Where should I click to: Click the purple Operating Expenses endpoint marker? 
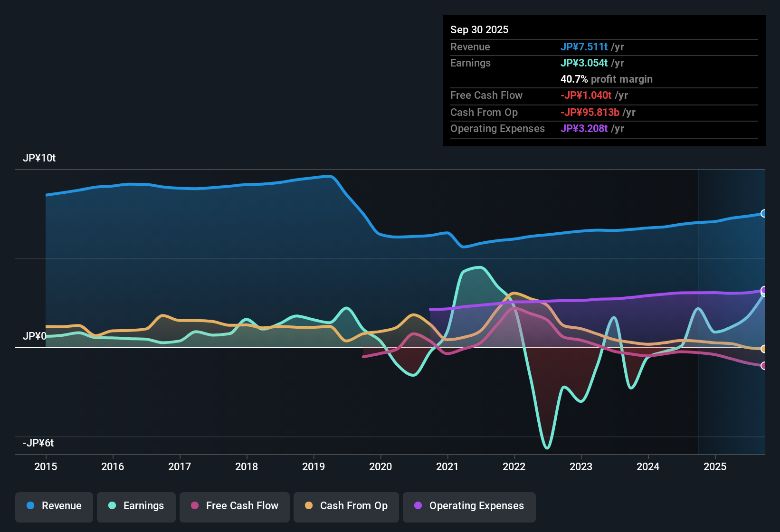764,290
